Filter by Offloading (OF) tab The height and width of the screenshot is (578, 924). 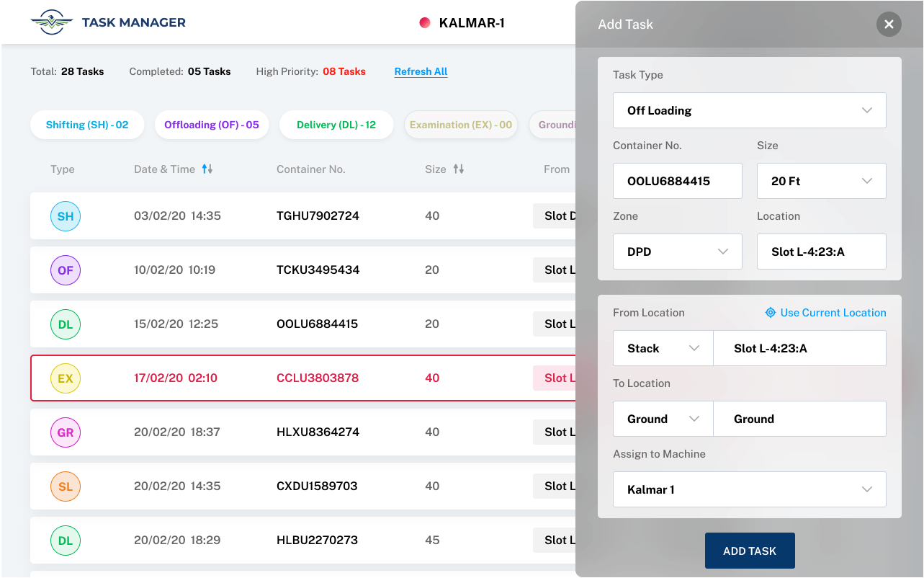tap(212, 125)
